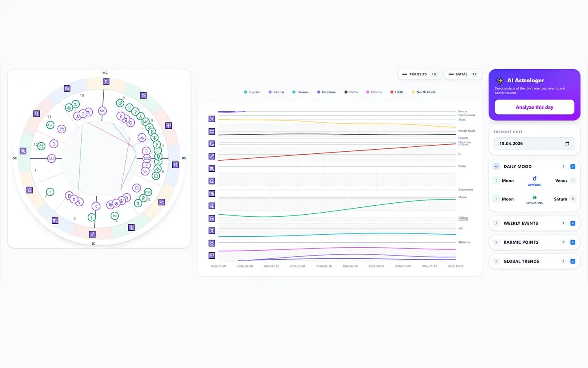Collapse the Daily Mood section
588x368 pixels.
tap(496, 166)
